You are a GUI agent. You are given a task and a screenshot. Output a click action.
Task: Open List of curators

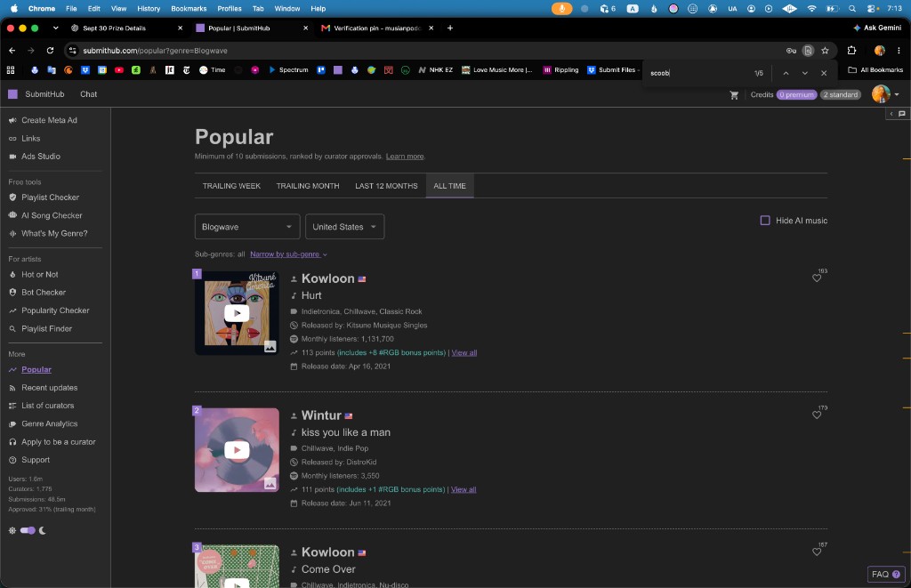(x=48, y=406)
